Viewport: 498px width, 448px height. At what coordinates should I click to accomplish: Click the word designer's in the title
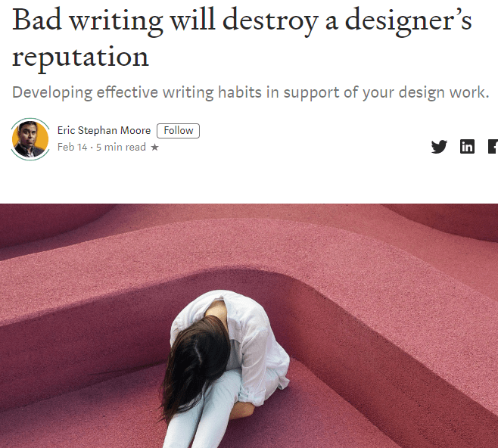(x=408, y=21)
